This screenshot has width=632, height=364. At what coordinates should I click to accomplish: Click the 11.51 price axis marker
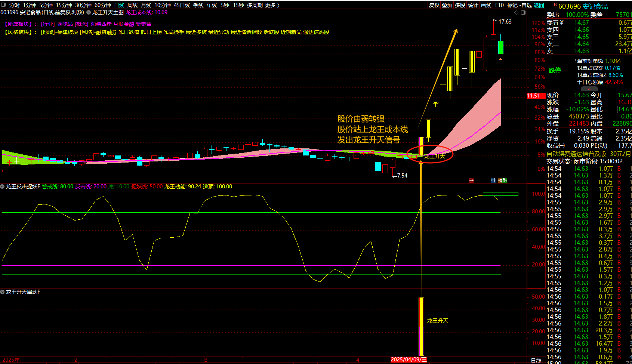pos(536,96)
